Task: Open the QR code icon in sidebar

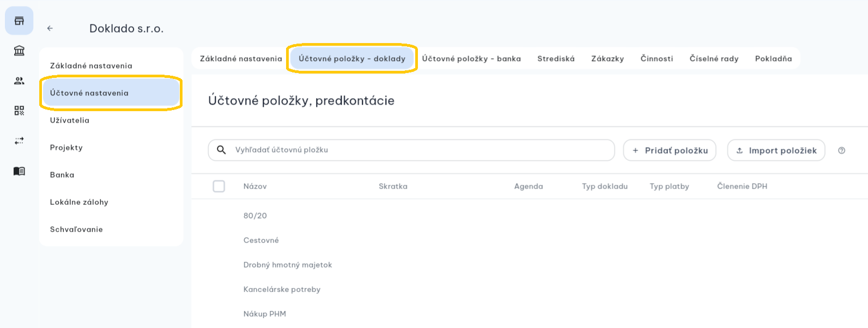Action: [x=19, y=111]
